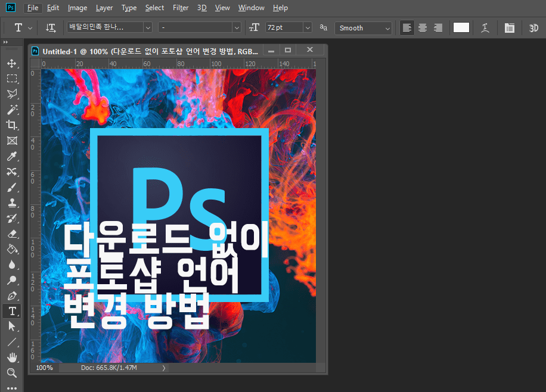The image size is (546, 392).
Task: Open the Type menu
Action: coord(129,8)
